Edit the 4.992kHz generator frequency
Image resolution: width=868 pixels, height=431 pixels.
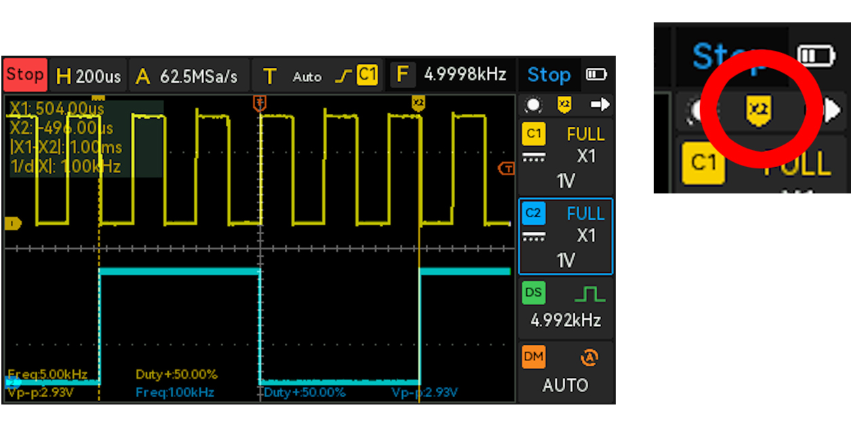coord(566,320)
